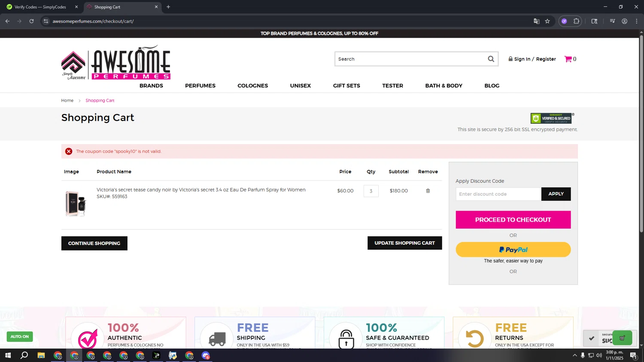Click the search magnifier icon
The image size is (644, 362).
click(491, 59)
